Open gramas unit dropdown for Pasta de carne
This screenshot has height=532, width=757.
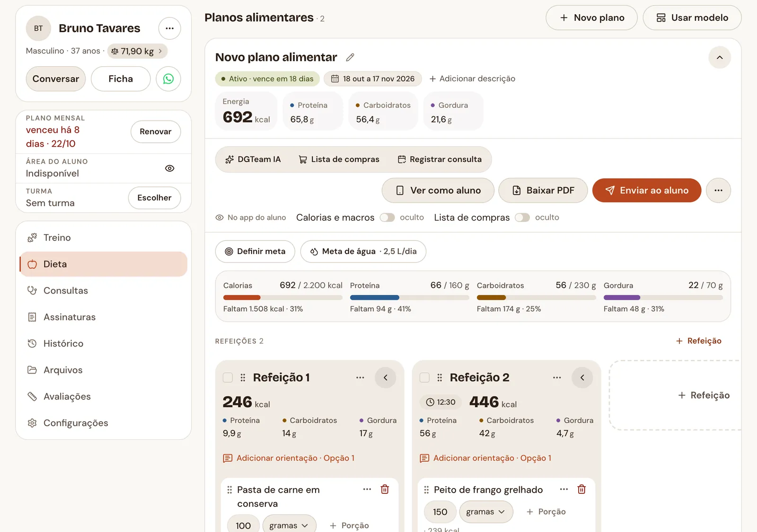pos(289,525)
